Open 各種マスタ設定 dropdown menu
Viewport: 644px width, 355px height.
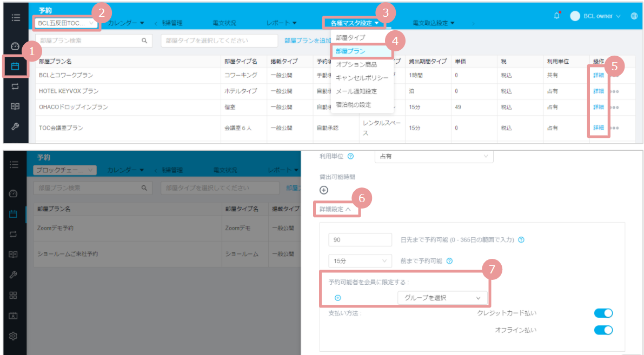click(355, 23)
